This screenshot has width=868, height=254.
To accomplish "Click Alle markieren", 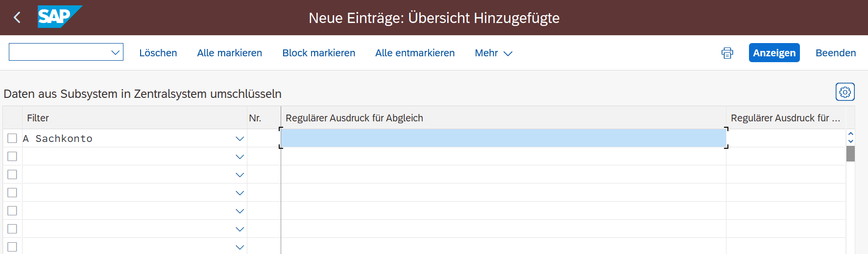I will point(229,53).
